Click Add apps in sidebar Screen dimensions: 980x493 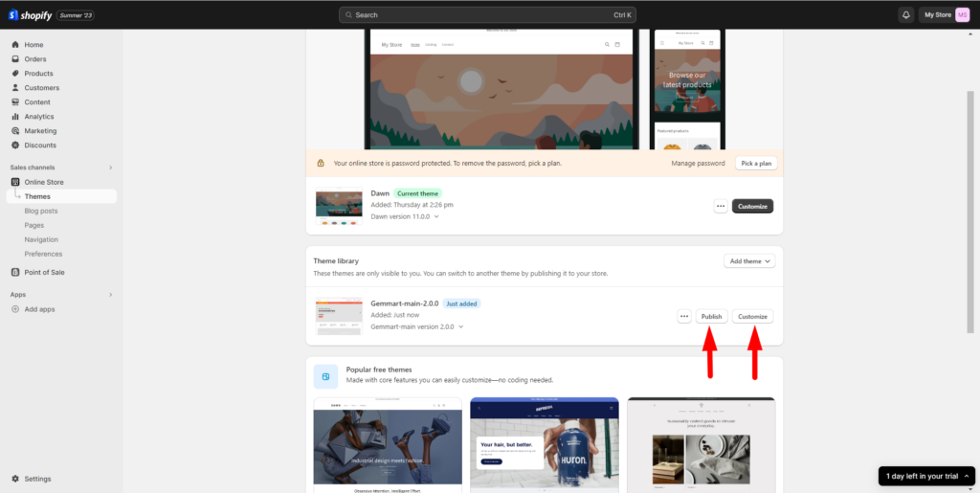coord(39,309)
